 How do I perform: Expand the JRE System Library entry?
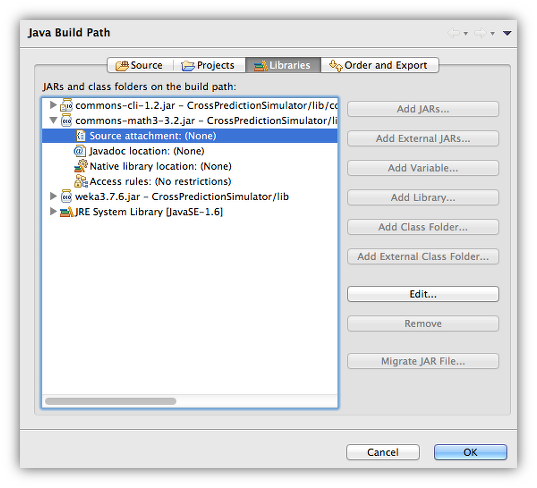[53, 211]
